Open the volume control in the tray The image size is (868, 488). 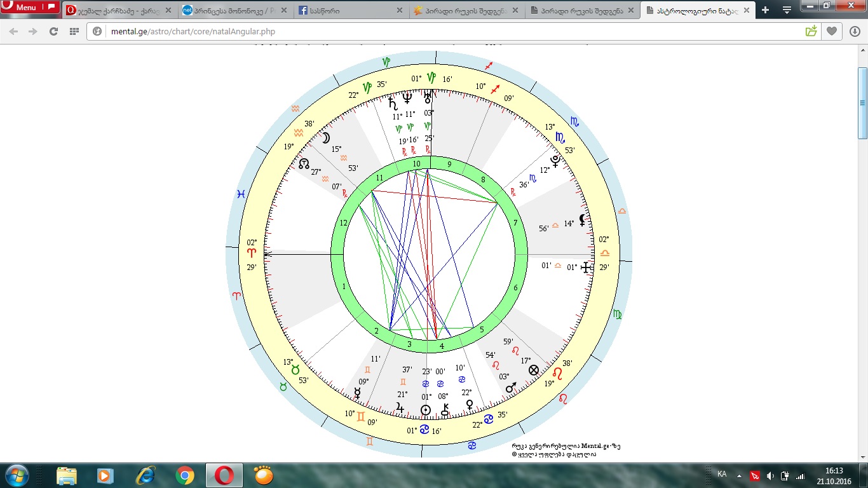[770, 475]
